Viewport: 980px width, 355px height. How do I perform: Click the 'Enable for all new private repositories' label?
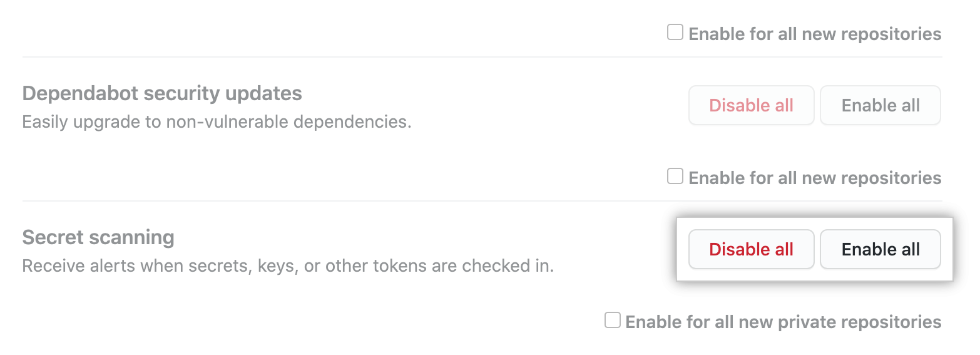(783, 322)
